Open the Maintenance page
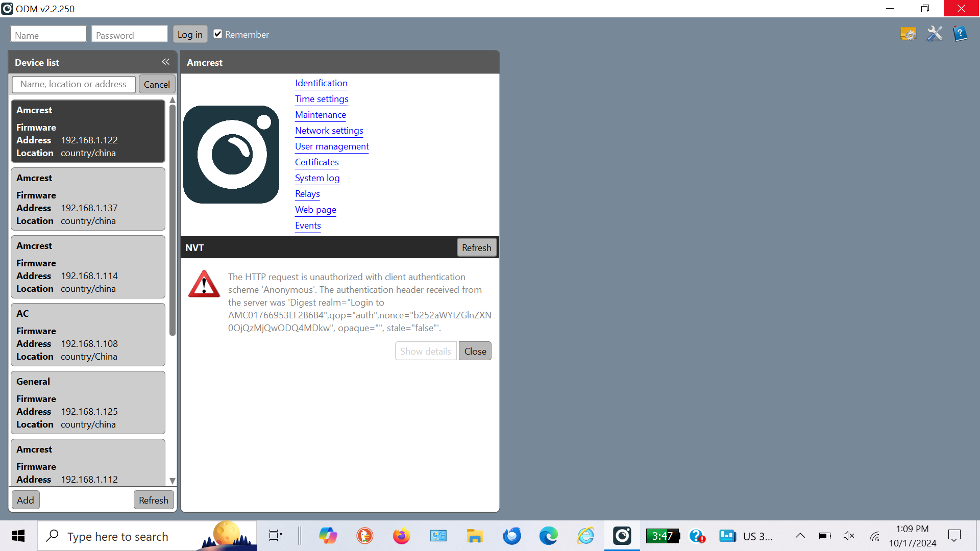This screenshot has height=551, width=980. point(321,115)
